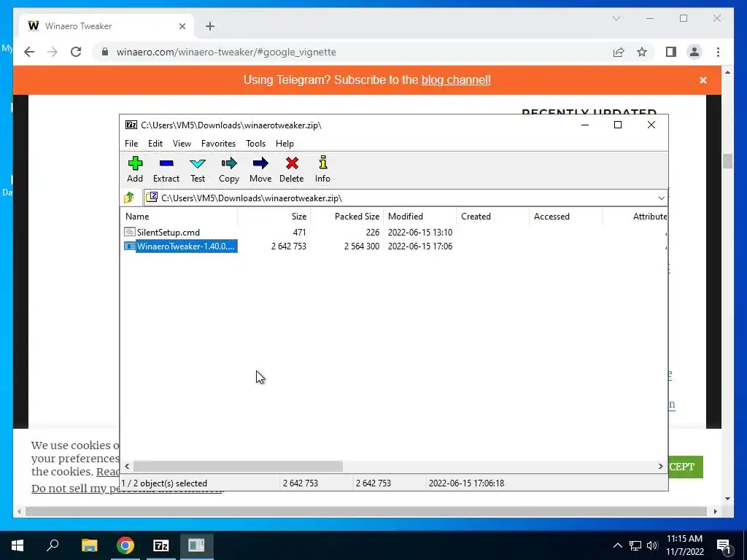Click modified date 2022-06-15 13:10
Viewport: 747px width, 560px height.
click(x=420, y=232)
